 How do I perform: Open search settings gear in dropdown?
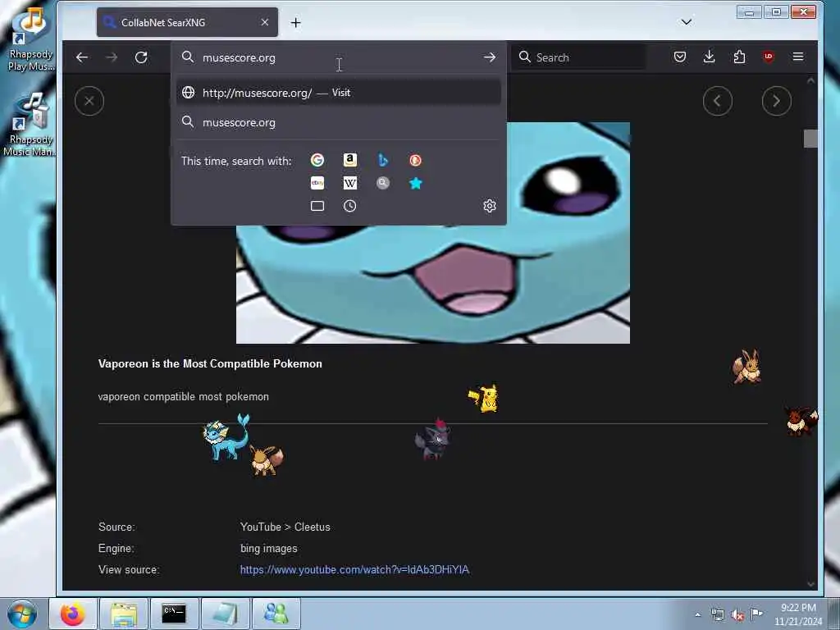pyautogui.click(x=489, y=206)
